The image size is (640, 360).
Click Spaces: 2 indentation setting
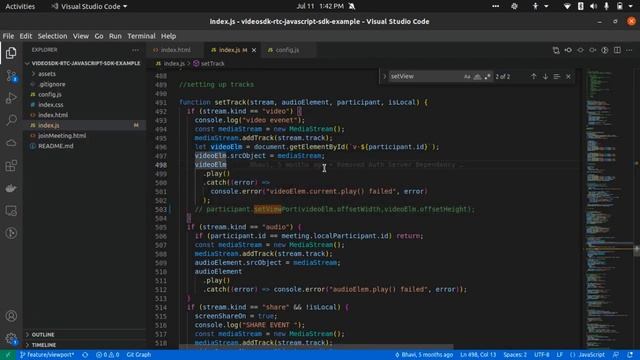click(x=515, y=355)
